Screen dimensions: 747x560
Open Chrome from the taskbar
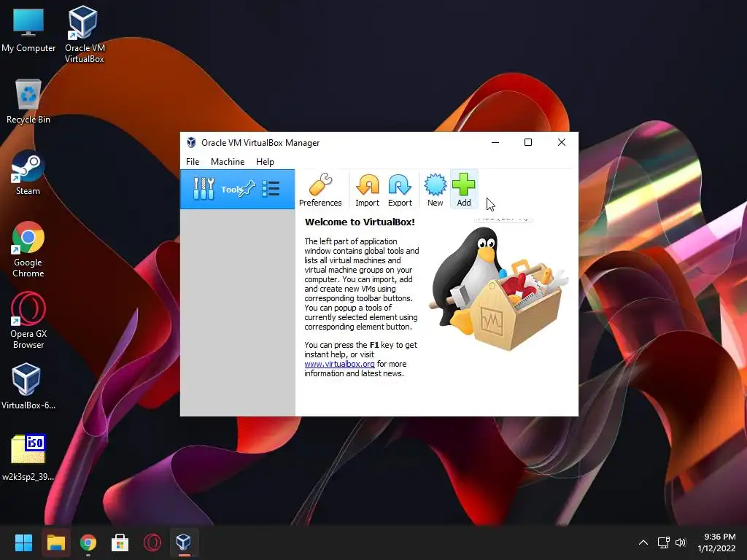pyautogui.click(x=88, y=542)
